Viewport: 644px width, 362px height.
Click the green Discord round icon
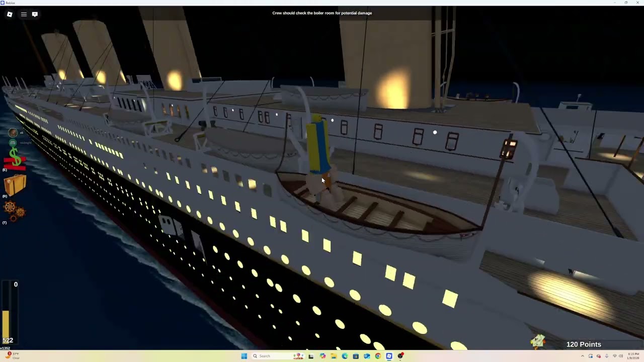coord(13,143)
